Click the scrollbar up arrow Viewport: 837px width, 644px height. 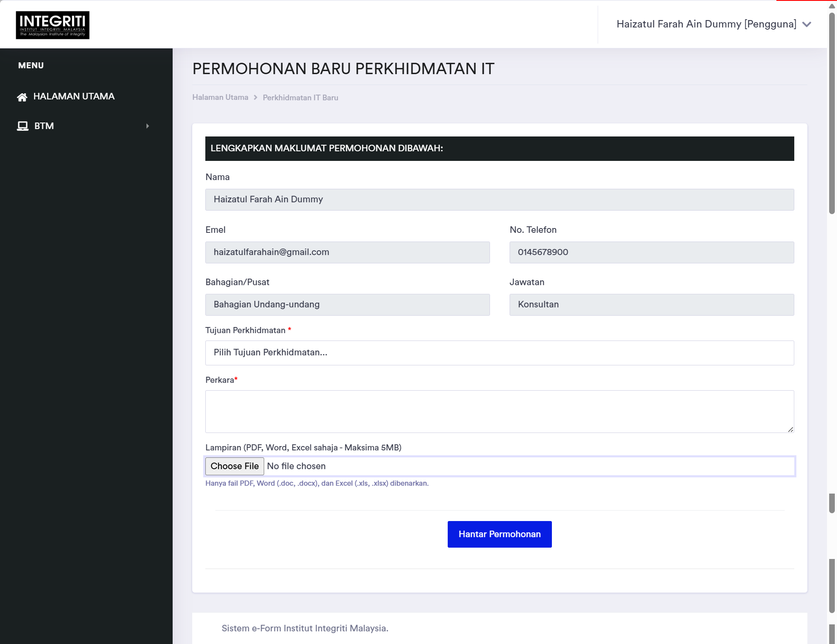pos(832,6)
